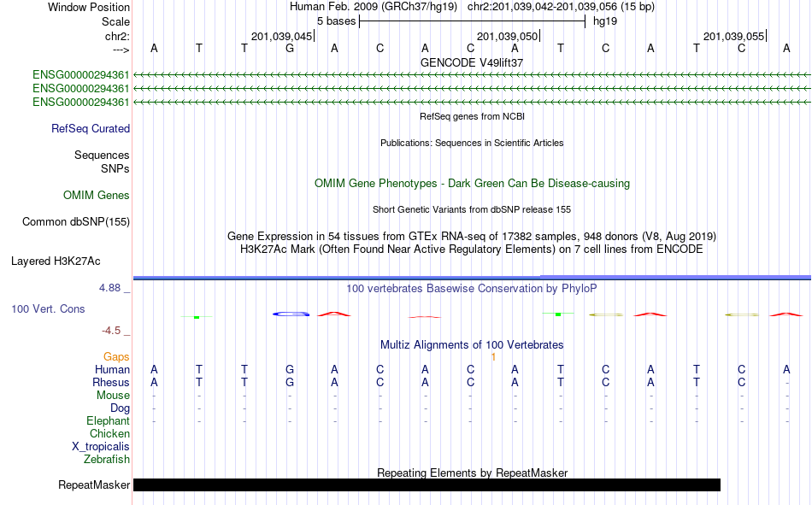Click the Rhesus species label
812x505 pixels.
click(111, 382)
